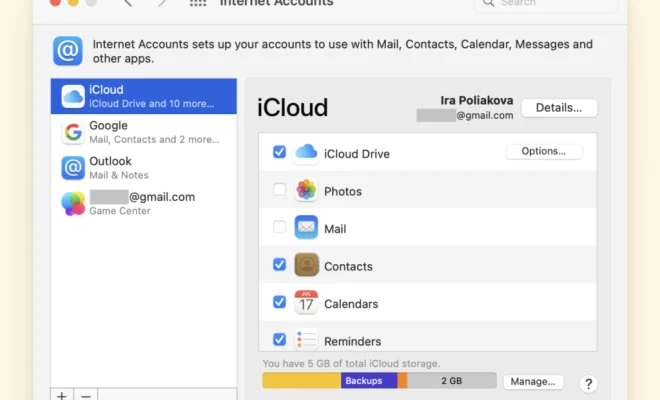Viewport: 660px width, 400px height.
Task: Uncheck the Contacts checkbox
Action: 279,264
